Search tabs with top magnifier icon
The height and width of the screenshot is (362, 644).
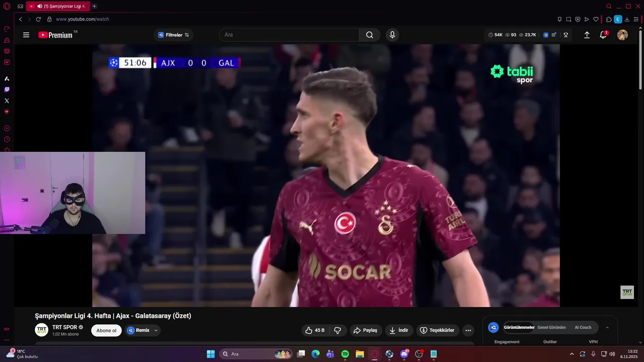[609, 6]
